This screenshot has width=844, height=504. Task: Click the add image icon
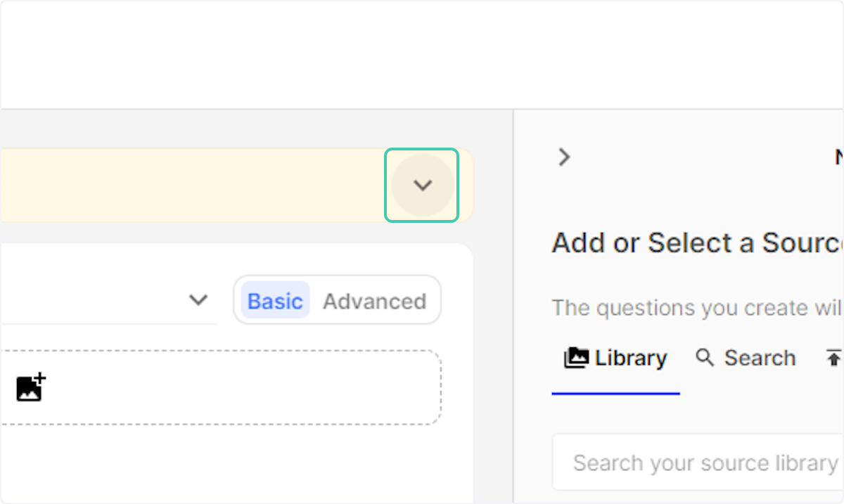(31, 387)
